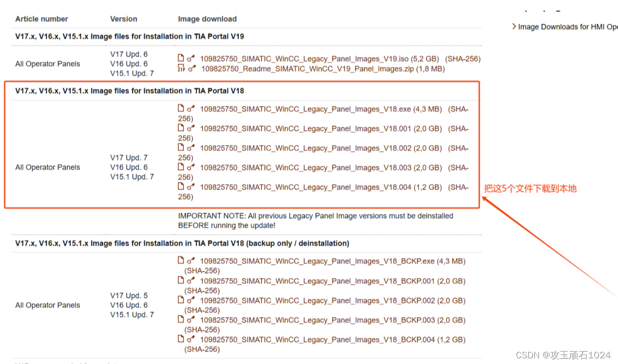Click the key icon beside Legacy_Panel_Images_V18.001
Screen dimensions: 618x364
pos(191,128)
